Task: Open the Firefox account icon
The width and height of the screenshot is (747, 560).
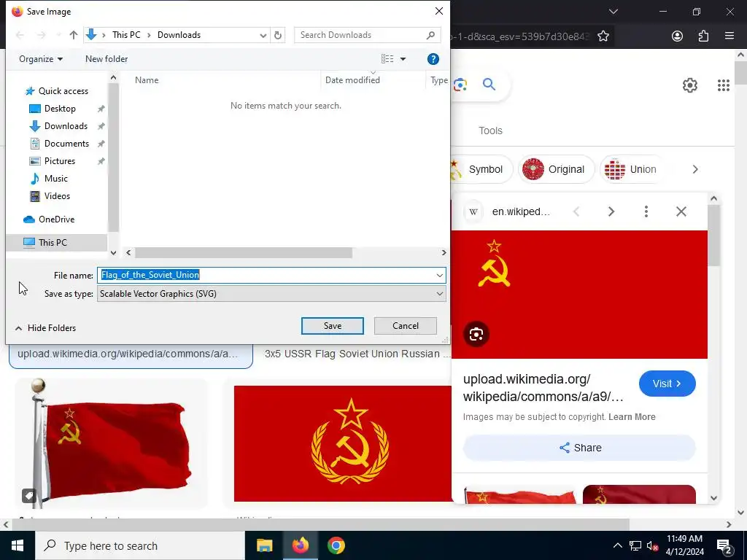Action: click(x=677, y=36)
